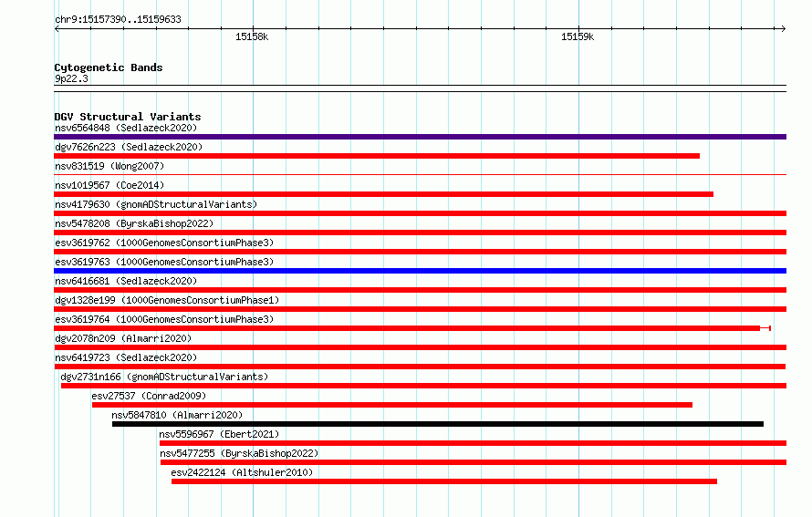Viewport: 812px width, 517px height.
Task: Click nsv5478208 (ByrskaBishop2022) label
Action: point(134,223)
